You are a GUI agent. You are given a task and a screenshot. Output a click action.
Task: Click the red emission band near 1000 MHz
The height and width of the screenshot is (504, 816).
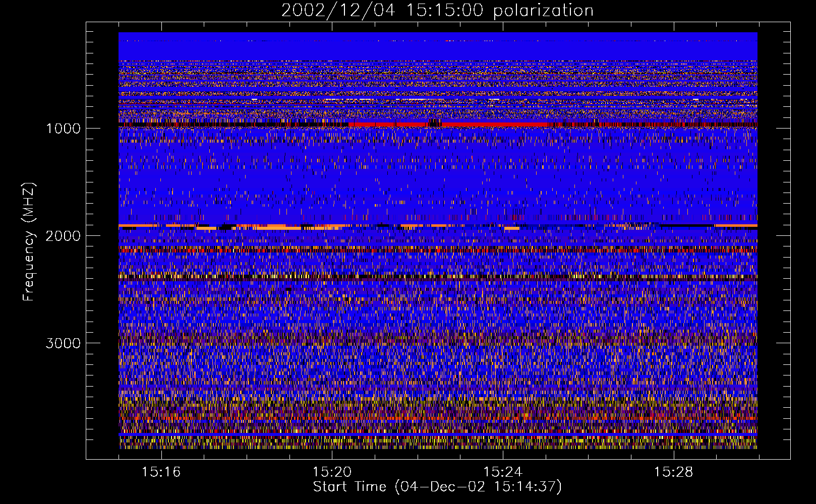tap(449, 124)
